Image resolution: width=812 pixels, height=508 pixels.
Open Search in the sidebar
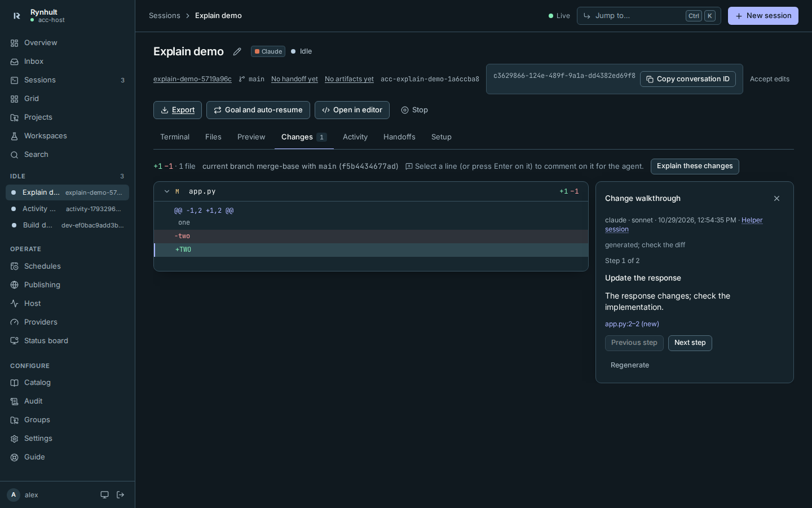point(68,155)
